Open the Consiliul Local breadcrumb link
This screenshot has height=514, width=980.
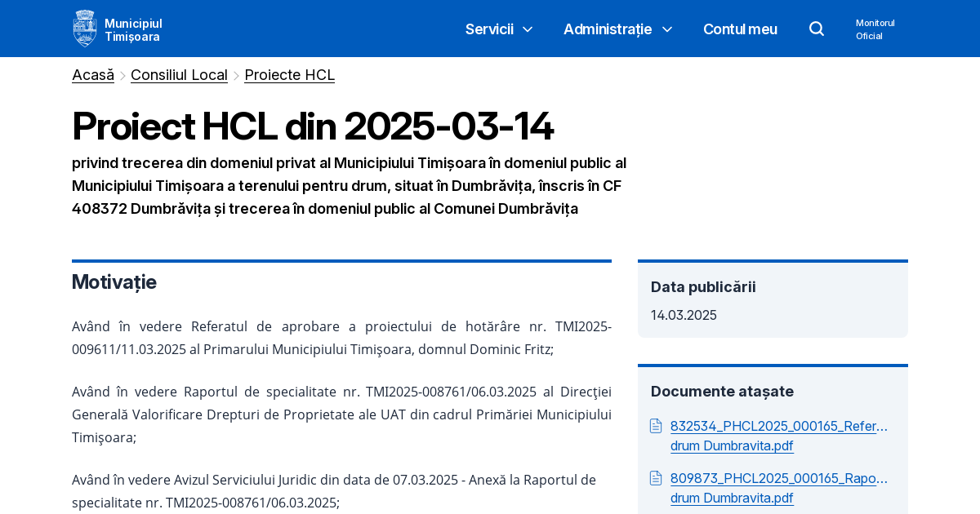coord(179,74)
